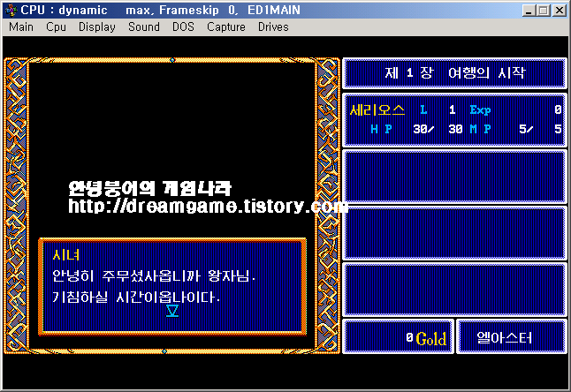Click the MP value 5/5
This screenshot has width=571, height=392.
tap(540, 129)
